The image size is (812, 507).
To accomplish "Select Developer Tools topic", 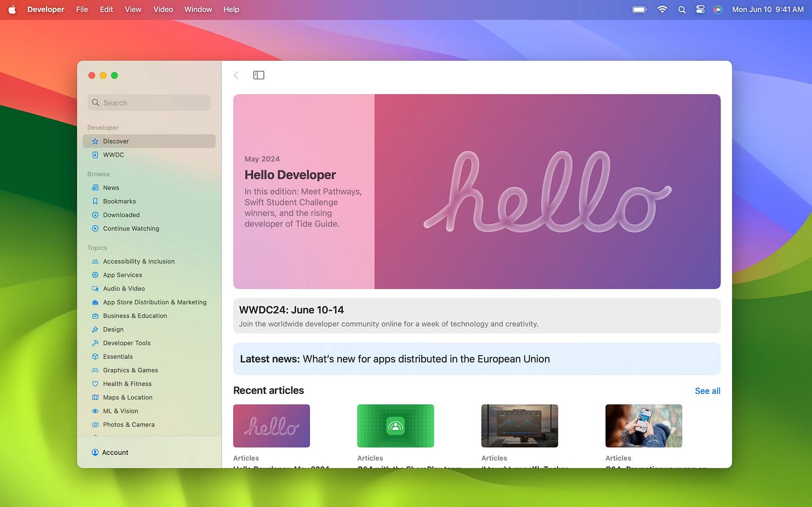I will click(149, 343).
